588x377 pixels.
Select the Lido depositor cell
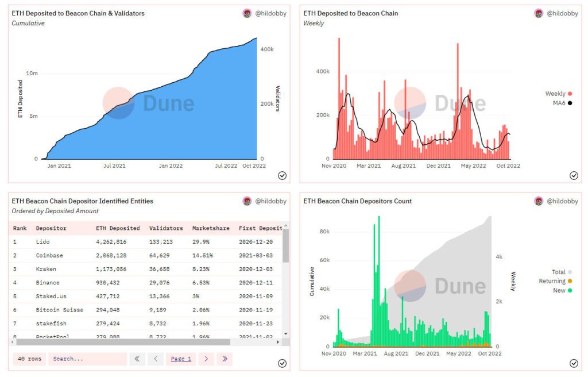coord(42,242)
